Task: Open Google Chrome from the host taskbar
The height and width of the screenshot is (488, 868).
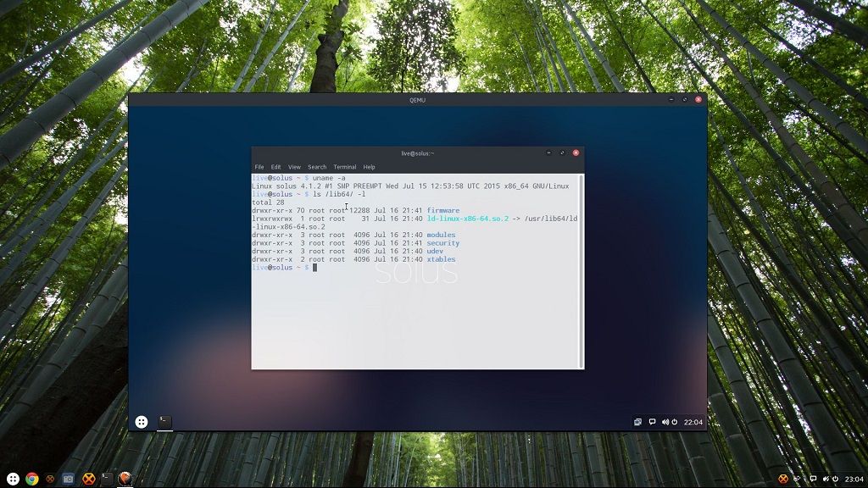Action: tap(32, 479)
